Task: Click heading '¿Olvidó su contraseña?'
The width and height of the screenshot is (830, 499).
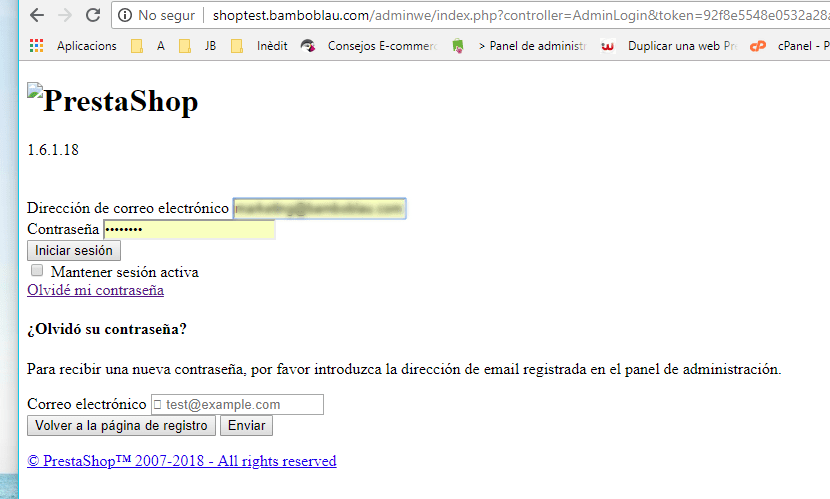Action: (107, 329)
